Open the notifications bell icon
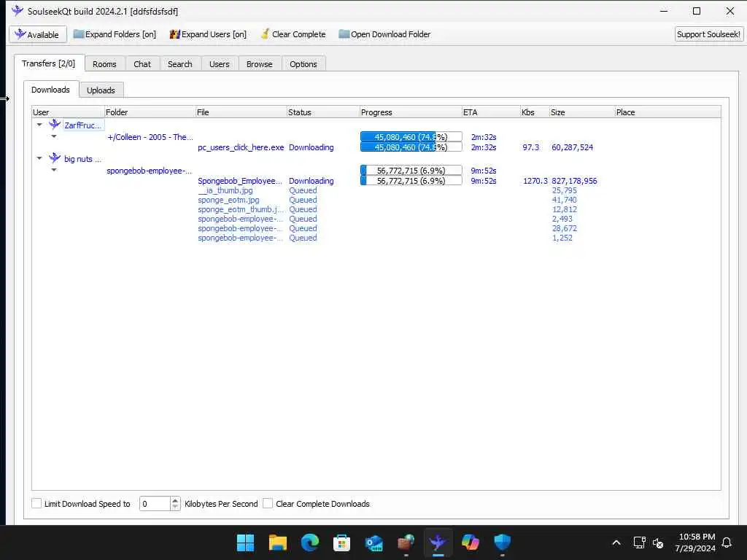 [727, 542]
